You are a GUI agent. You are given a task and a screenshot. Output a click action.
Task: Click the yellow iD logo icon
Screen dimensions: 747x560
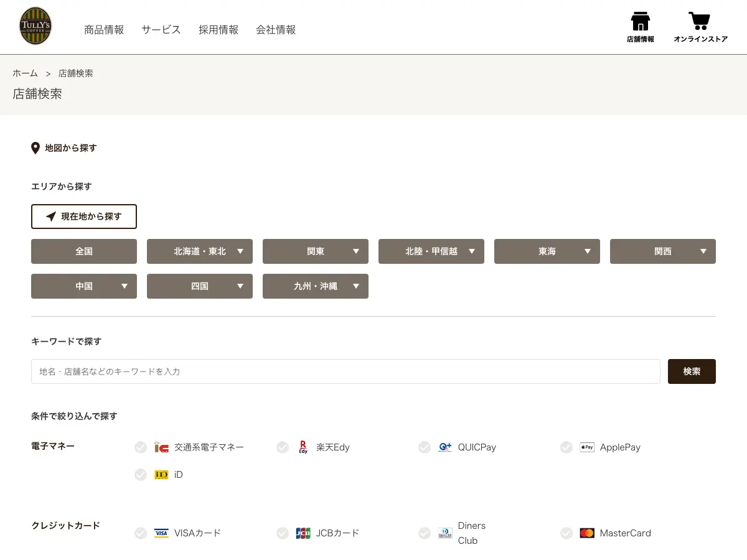(161, 475)
